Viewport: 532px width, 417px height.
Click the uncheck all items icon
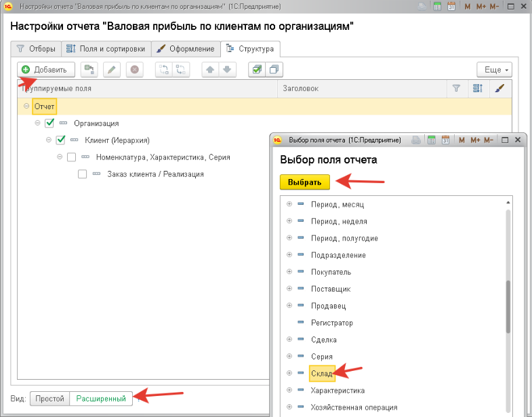(273, 69)
